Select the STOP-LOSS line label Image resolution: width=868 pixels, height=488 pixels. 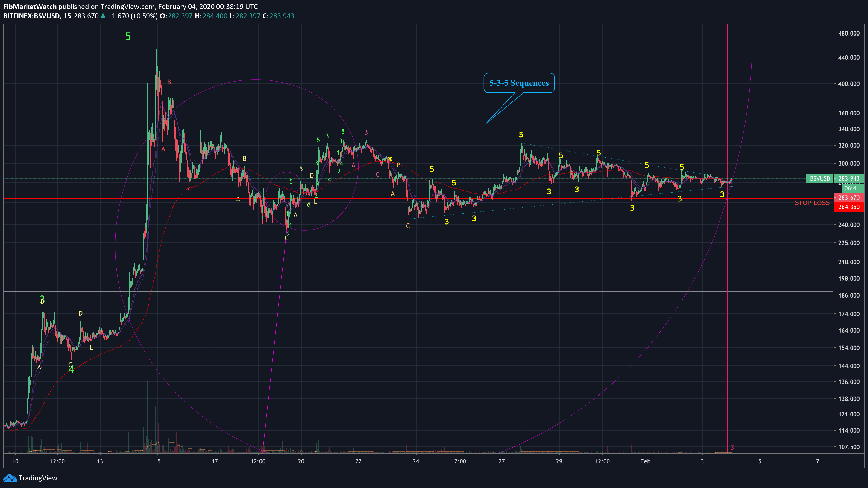click(812, 203)
